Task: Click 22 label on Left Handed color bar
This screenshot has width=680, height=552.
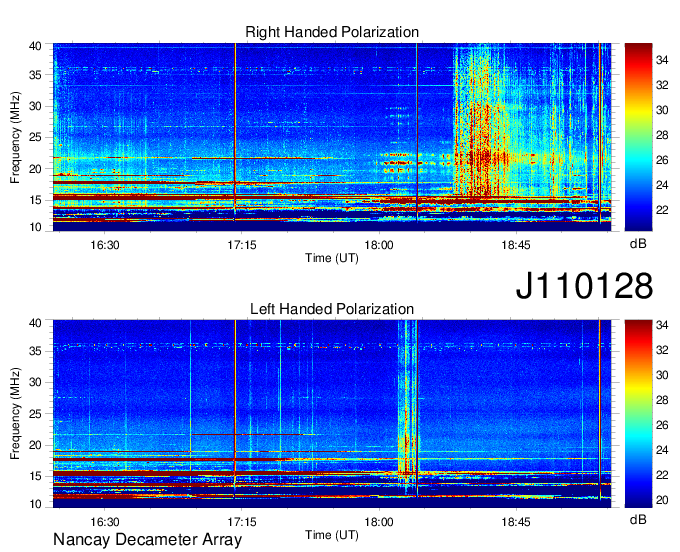Action: pyautogui.click(x=662, y=475)
